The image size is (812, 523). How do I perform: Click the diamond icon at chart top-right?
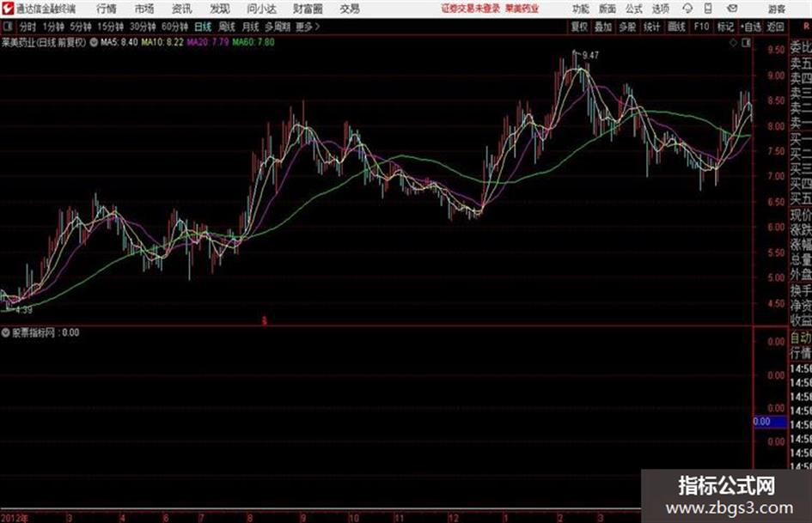coord(733,43)
